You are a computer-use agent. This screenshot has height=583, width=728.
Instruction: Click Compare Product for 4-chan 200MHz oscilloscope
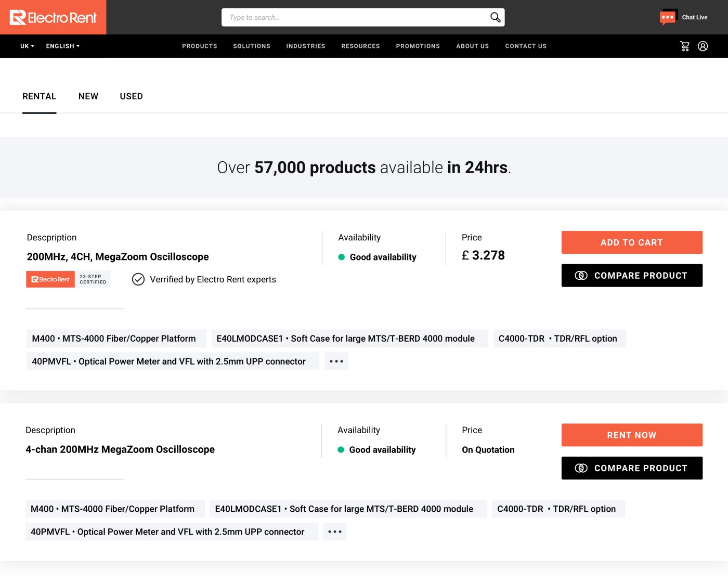(632, 468)
